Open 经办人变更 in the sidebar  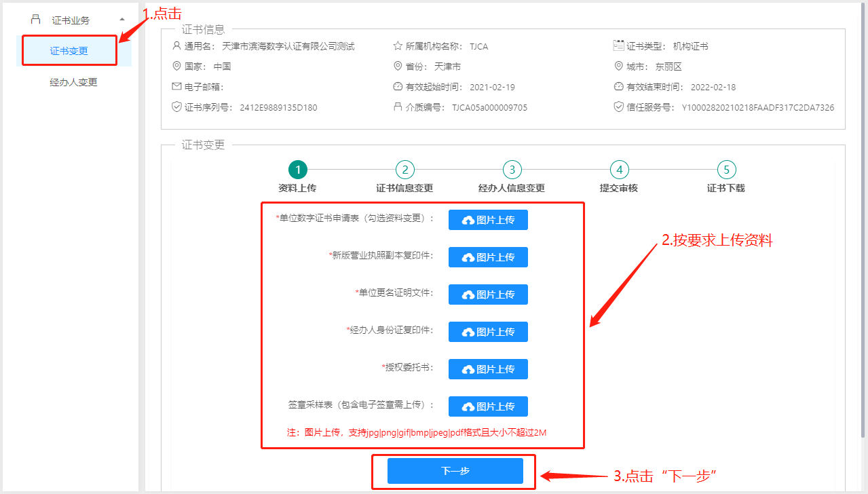73,82
